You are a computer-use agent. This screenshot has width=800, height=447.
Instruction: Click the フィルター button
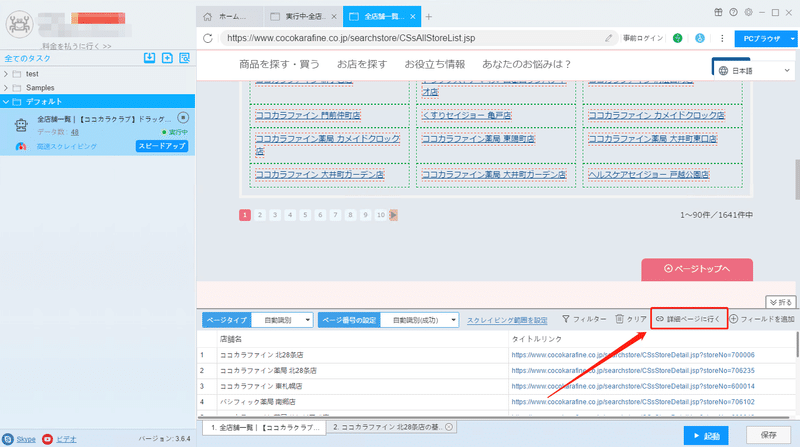pos(584,319)
